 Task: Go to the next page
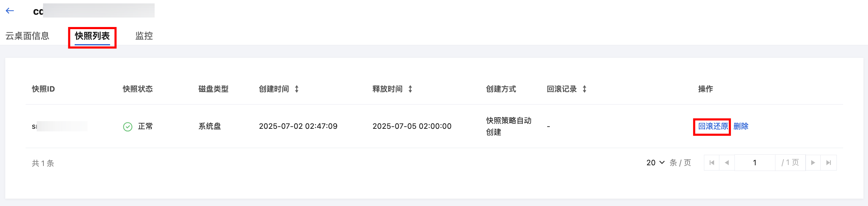(x=813, y=162)
